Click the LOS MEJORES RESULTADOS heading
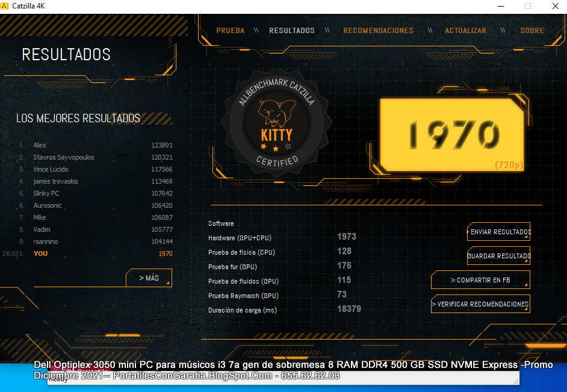Screen dimensions: 567x392 (x=78, y=118)
